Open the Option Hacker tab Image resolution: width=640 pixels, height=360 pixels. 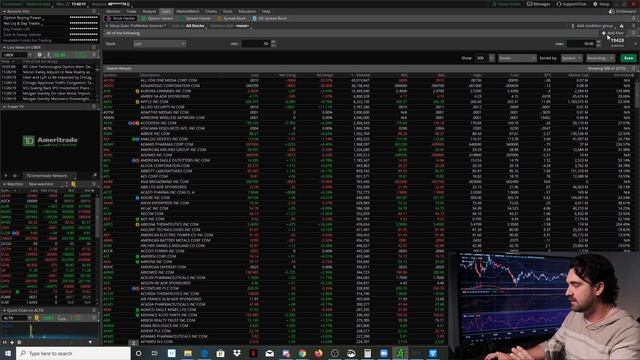(x=157, y=18)
